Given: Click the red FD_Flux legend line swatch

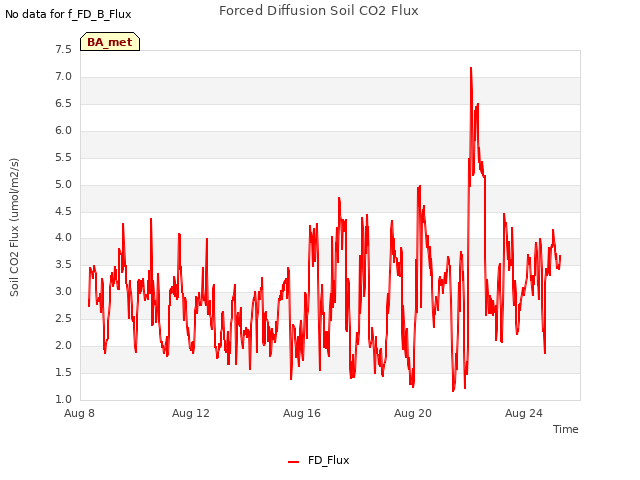Looking at the screenshot, I should 293,462.
